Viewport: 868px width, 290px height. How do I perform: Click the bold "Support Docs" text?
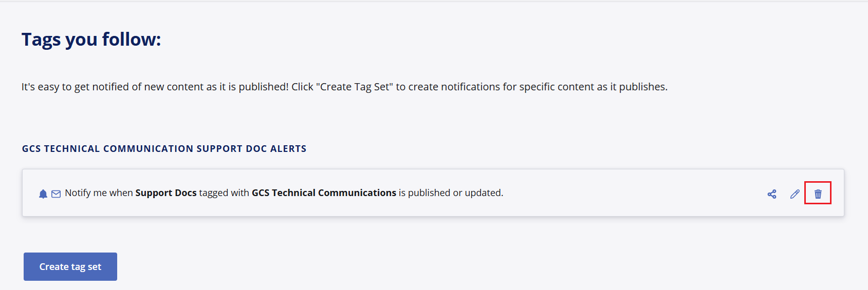tap(166, 193)
